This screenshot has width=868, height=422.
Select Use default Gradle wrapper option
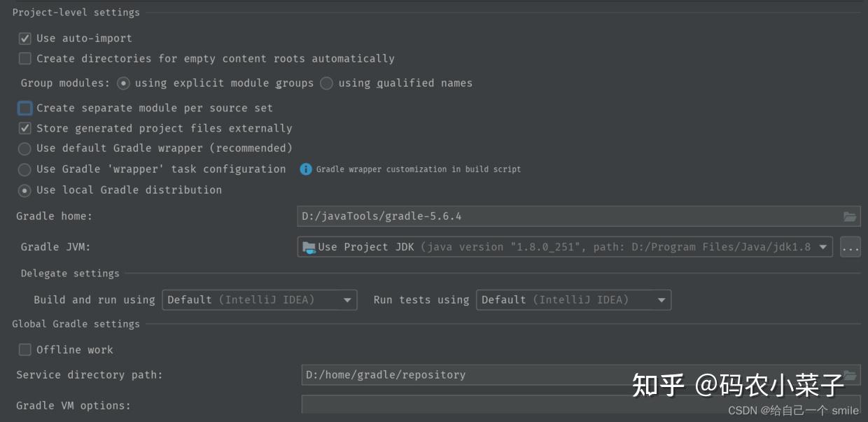point(24,148)
